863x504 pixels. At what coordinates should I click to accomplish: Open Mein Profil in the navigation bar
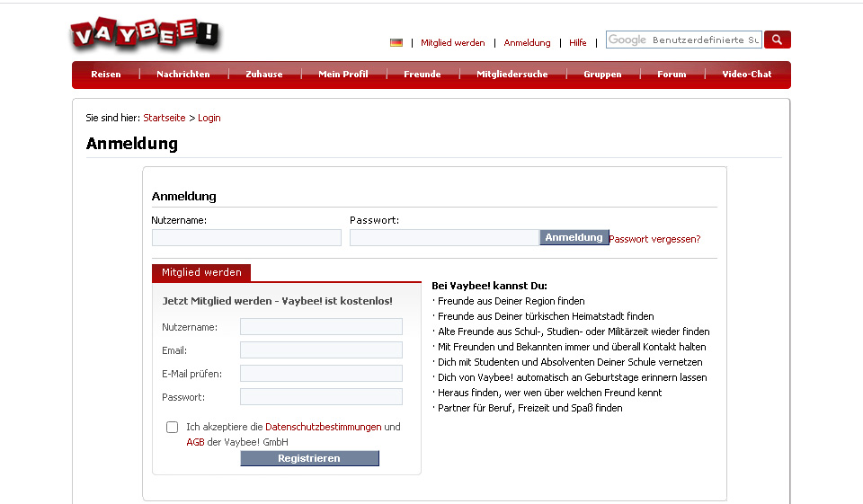pos(343,75)
